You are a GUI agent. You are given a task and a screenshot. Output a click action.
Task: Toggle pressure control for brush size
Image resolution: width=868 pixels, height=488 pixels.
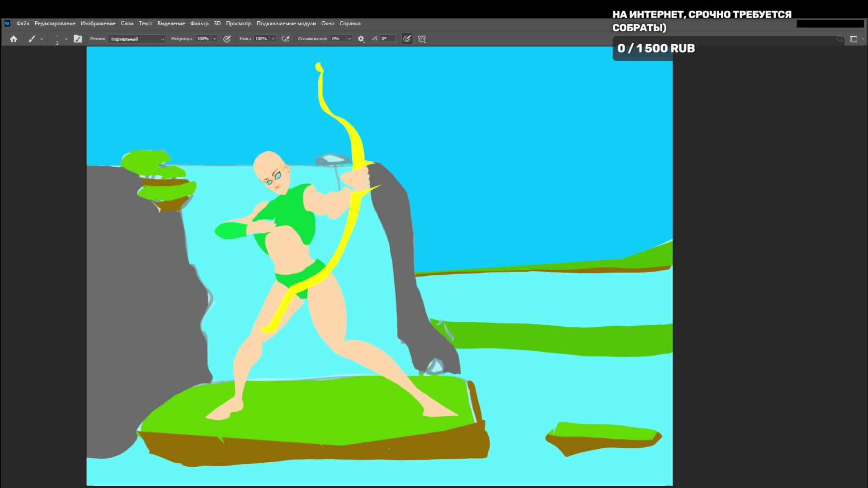tap(407, 39)
